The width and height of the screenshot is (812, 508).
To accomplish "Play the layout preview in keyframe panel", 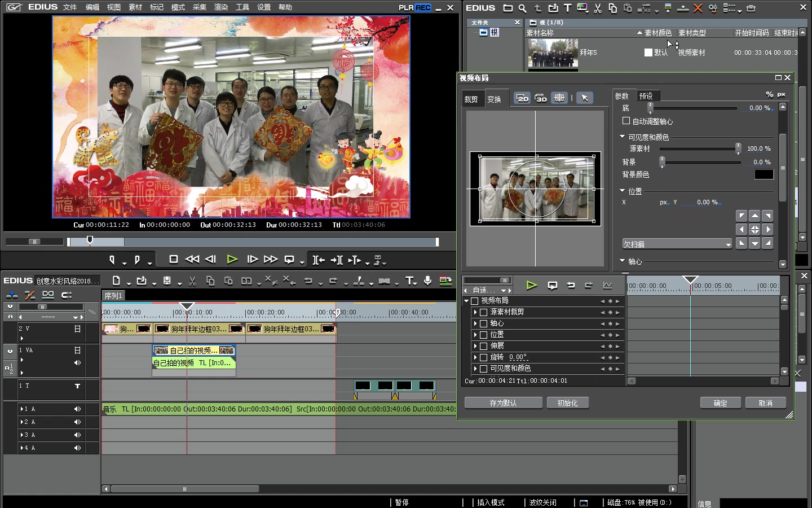I will tap(531, 285).
